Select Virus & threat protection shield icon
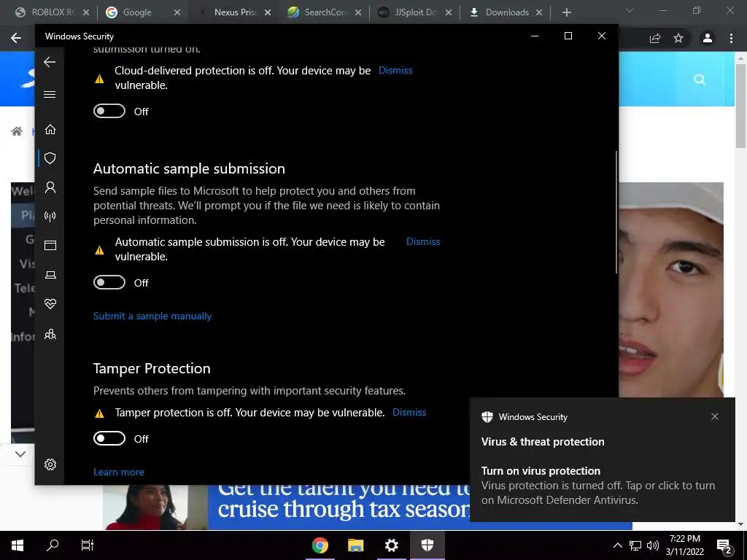This screenshot has width=747, height=560. [x=50, y=158]
